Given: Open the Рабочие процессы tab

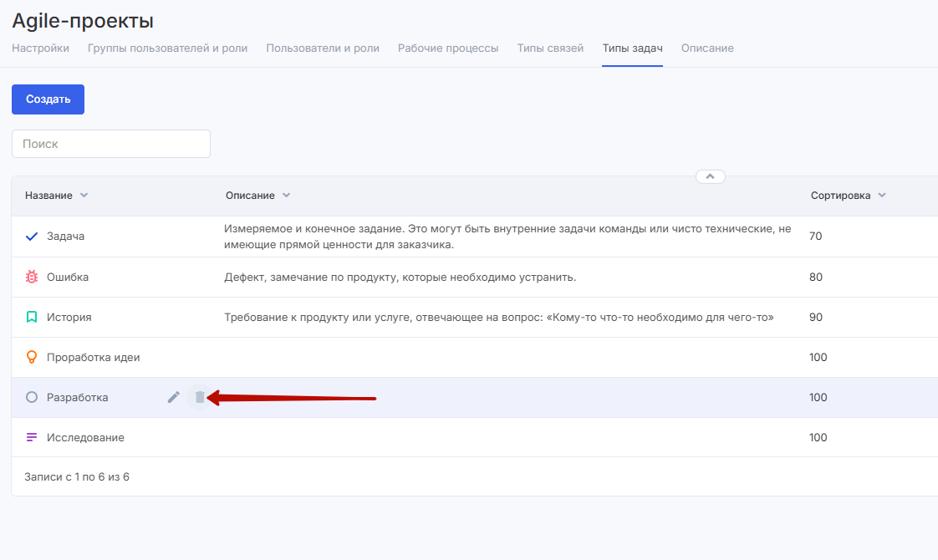Looking at the screenshot, I should point(448,48).
